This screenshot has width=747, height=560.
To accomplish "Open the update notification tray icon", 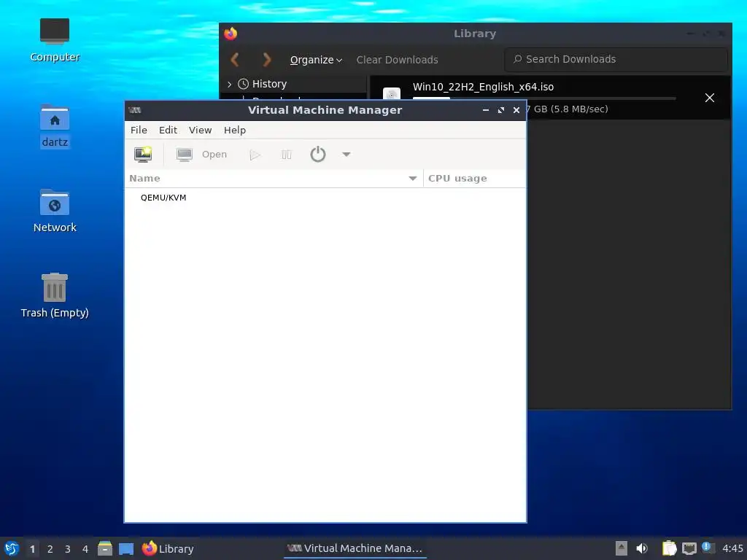I will click(x=707, y=548).
